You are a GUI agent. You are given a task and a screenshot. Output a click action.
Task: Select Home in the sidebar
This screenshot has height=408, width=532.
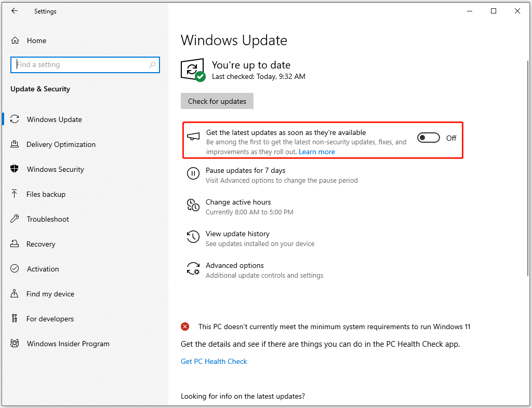coord(36,40)
